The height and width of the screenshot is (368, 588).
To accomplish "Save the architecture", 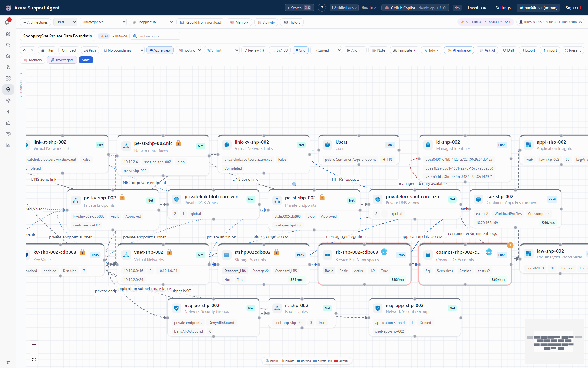I will [86, 60].
